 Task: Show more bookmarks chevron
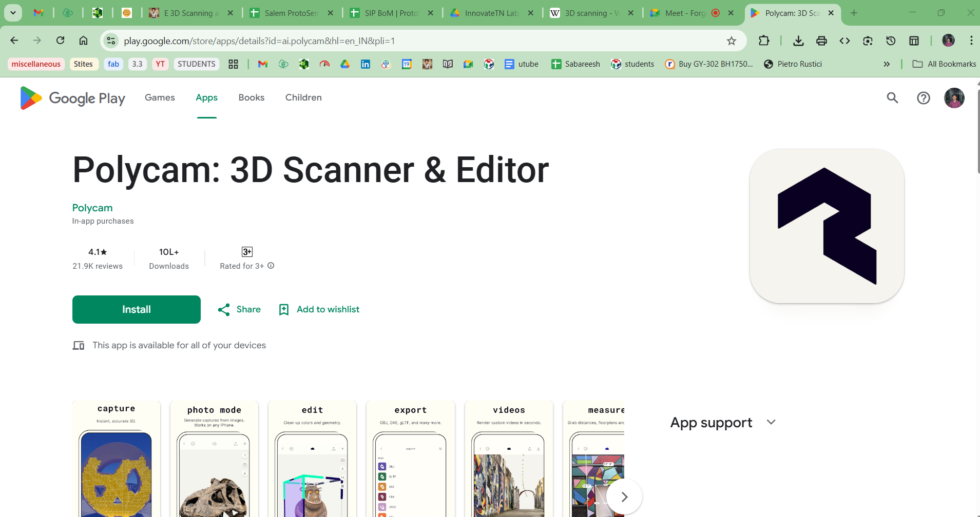[887, 64]
